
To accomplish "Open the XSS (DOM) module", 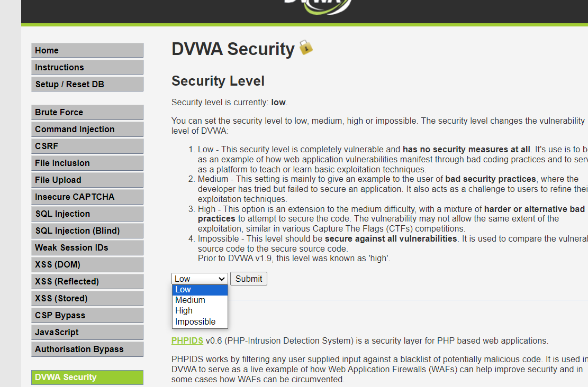I will 87,264.
